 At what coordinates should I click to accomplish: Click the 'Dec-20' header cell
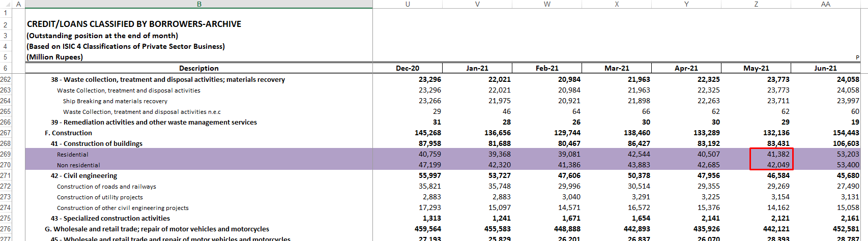click(408, 68)
